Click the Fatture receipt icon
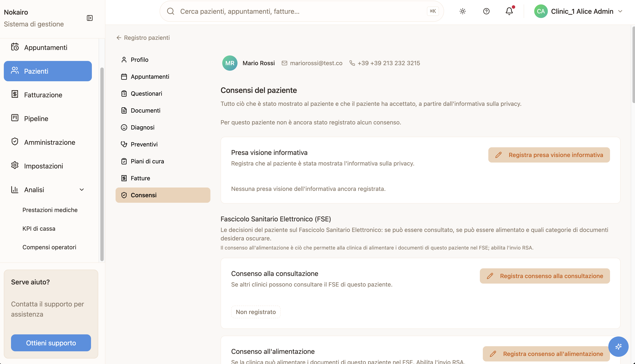 [124, 178]
